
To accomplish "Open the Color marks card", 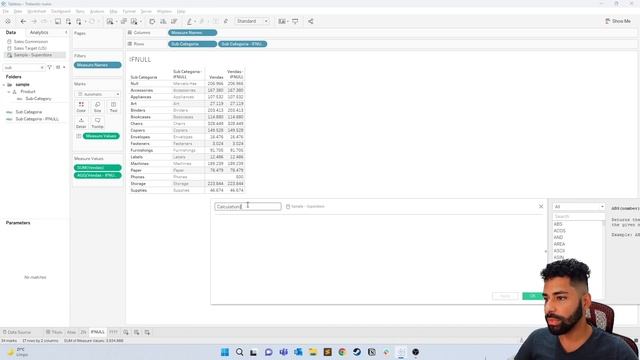I will pos(81,107).
